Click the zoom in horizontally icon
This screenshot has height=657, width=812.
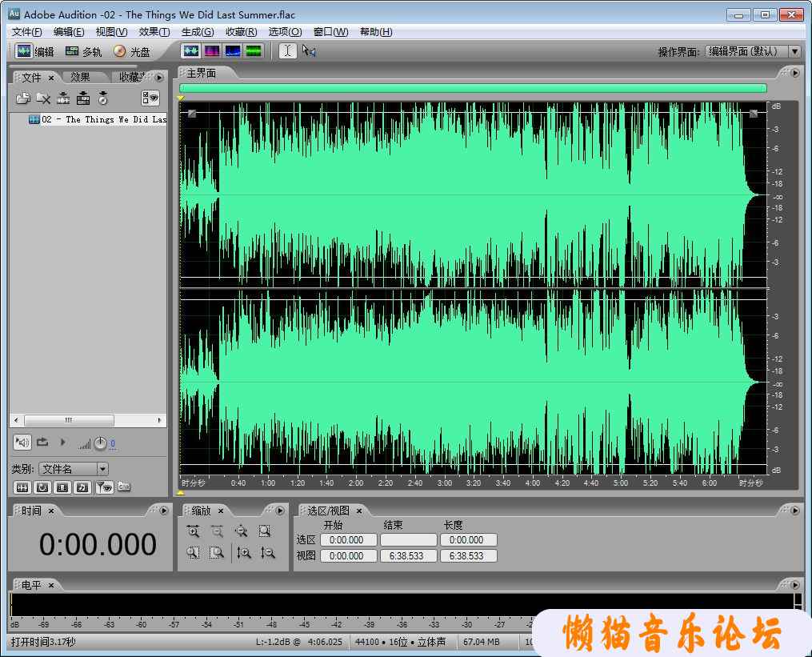(193, 531)
